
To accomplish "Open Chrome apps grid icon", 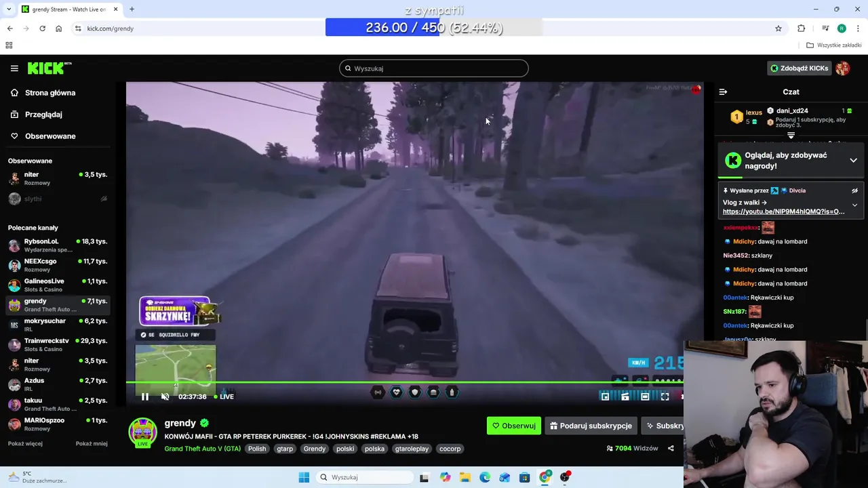I will coord(9,45).
